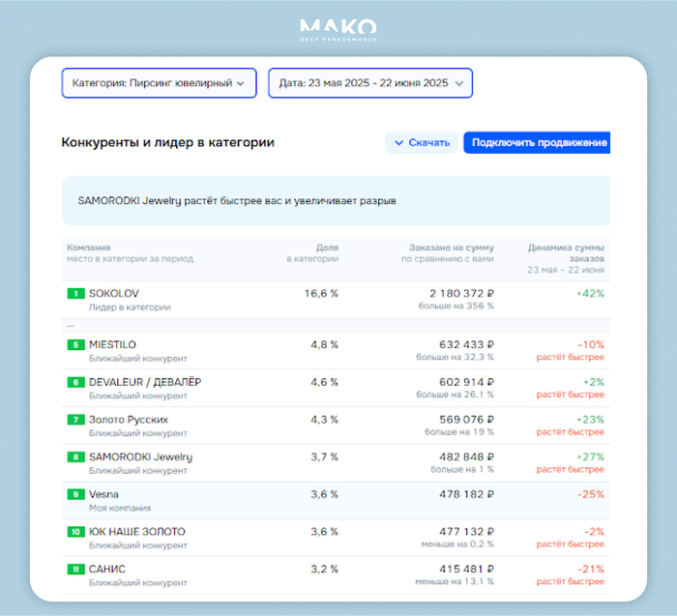
Task: Expand the hidden rows via the ellipsis
Action: coord(71,325)
